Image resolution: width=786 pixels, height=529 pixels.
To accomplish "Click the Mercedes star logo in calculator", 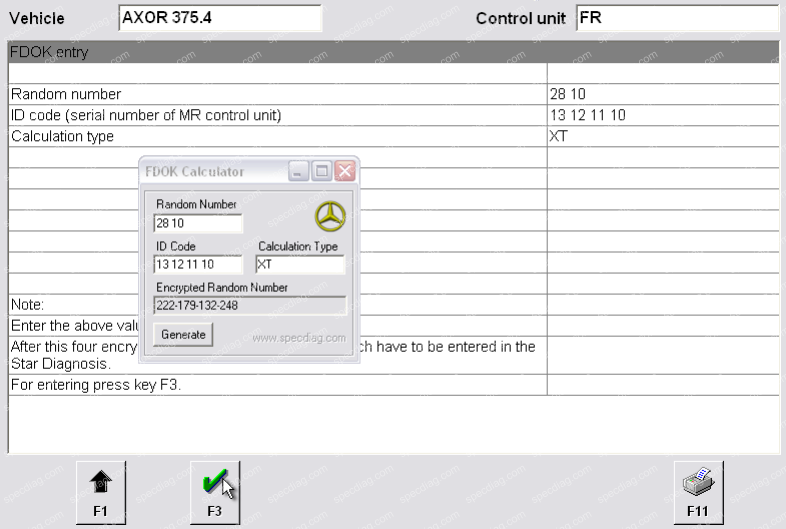I will click(x=330, y=215).
